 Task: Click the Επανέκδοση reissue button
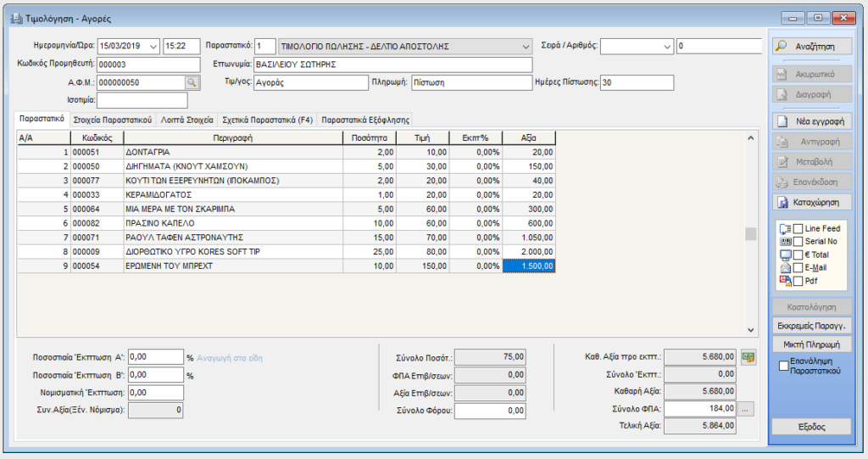[812, 182]
